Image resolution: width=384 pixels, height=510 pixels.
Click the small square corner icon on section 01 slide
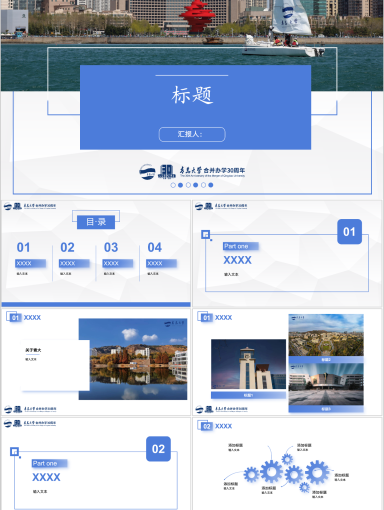click(206, 234)
